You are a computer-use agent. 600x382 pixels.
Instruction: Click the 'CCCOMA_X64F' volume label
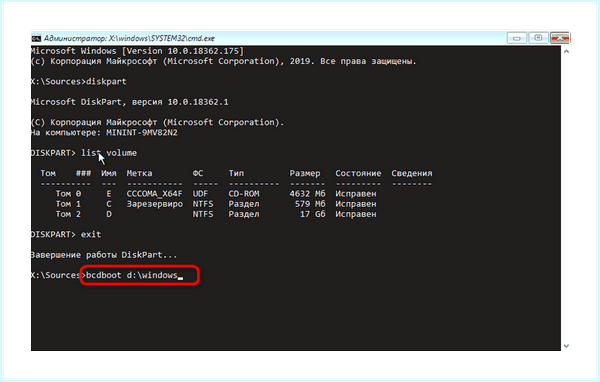tap(155, 194)
